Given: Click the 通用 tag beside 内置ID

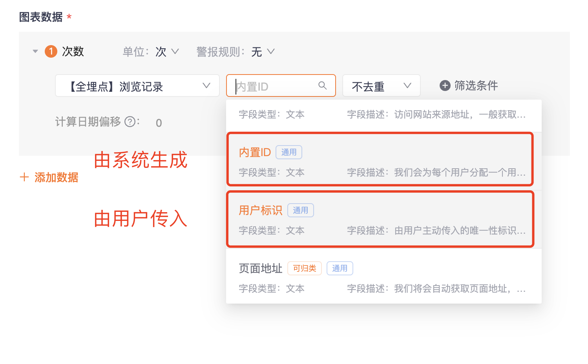Looking at the screenshot, I should click(x=289, y=152).
